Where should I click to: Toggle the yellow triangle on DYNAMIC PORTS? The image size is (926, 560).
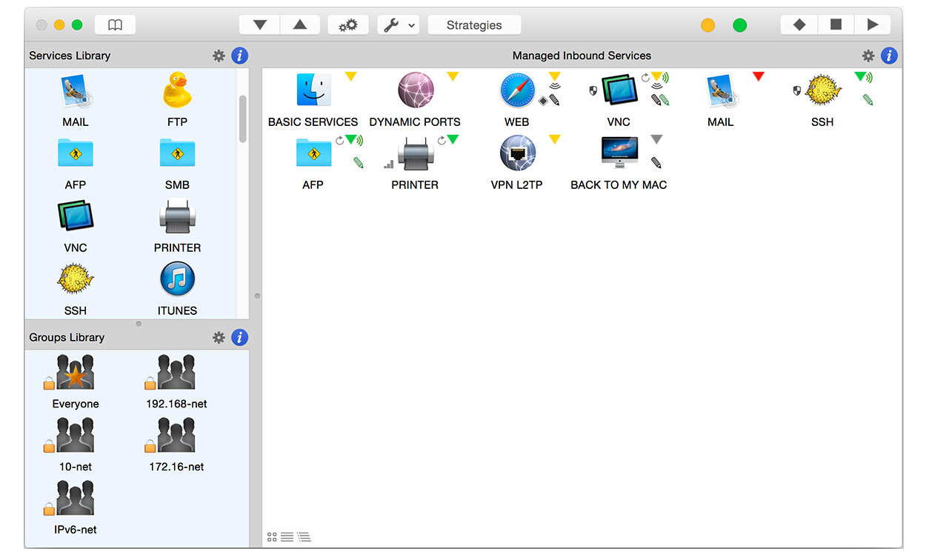pyautogui.click(x=453, y=76)
